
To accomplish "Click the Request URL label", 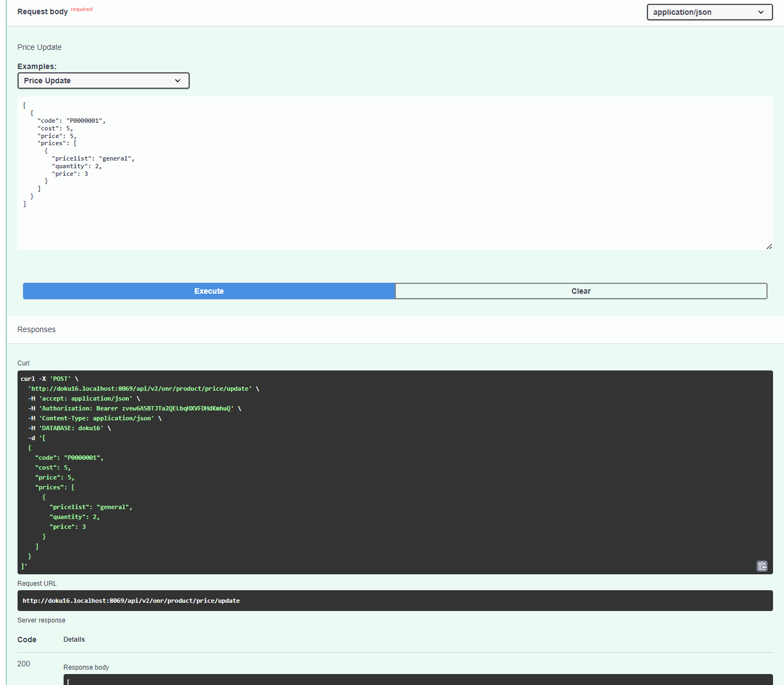I will coord(37,584).
